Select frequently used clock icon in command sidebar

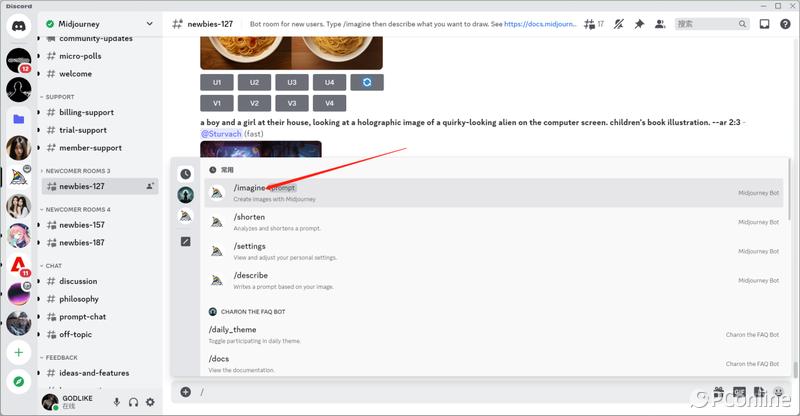186,174
